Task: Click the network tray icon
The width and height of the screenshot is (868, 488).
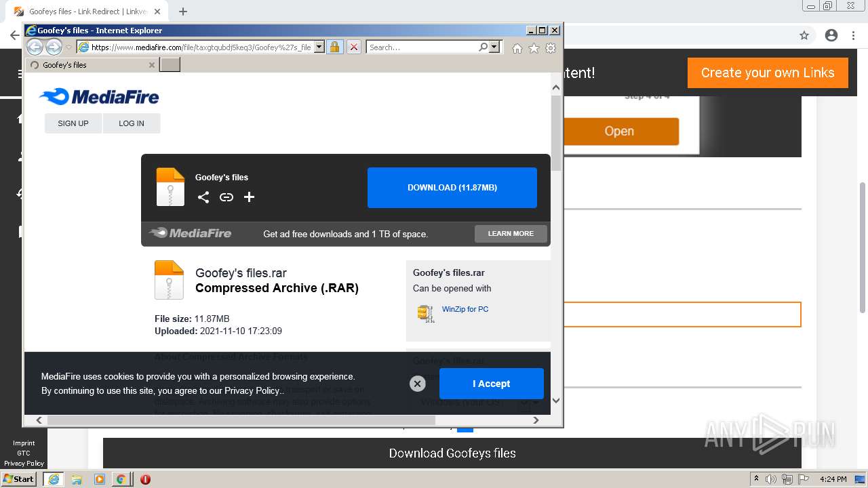Action: click(x=787, y=479)
